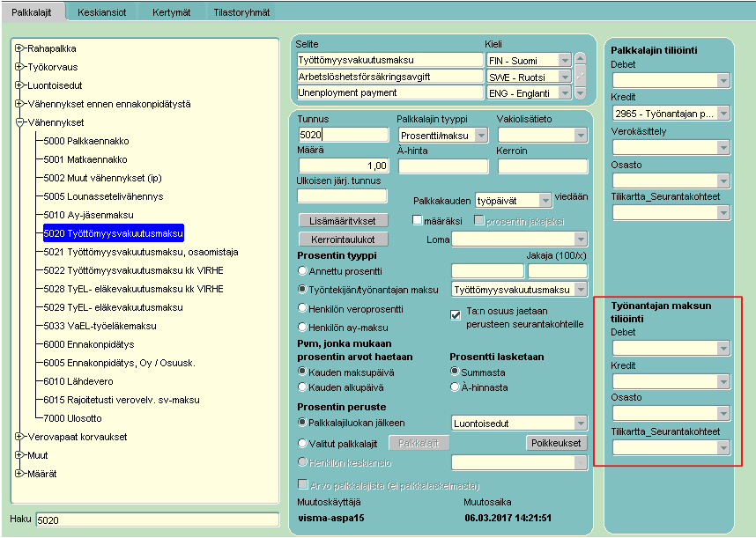Open the Kertymät tab

(x=171, y=12)
